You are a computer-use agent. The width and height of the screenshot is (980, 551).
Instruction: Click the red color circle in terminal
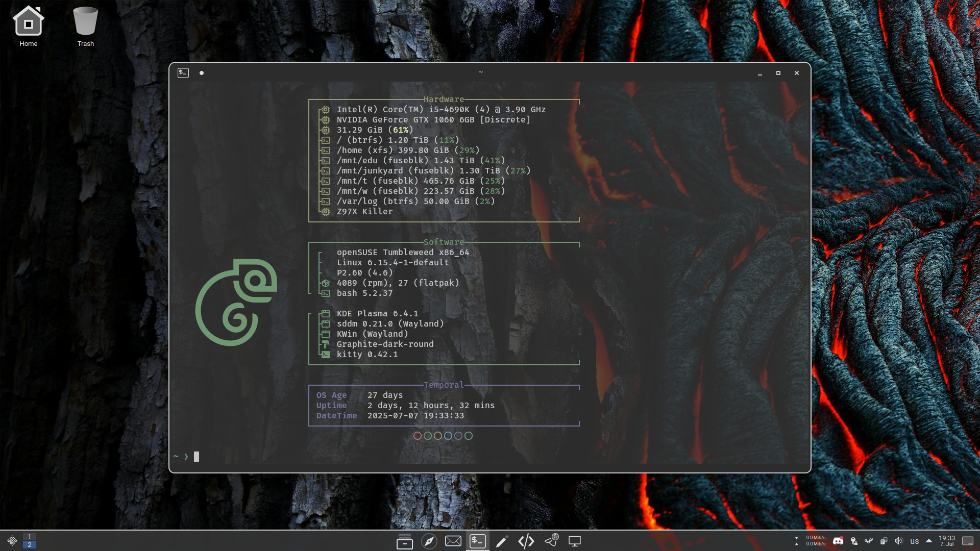(x=418, y=436)
